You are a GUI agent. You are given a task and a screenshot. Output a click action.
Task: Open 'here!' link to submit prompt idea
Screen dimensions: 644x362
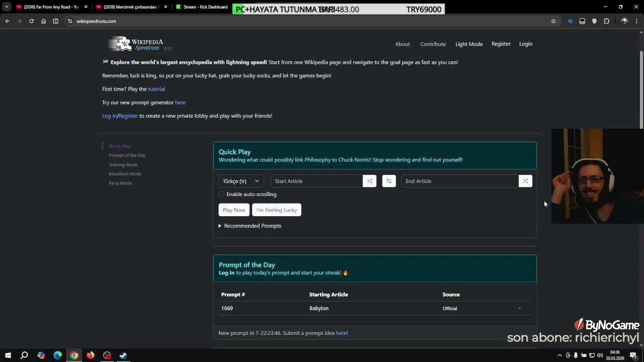click(342, 333)
